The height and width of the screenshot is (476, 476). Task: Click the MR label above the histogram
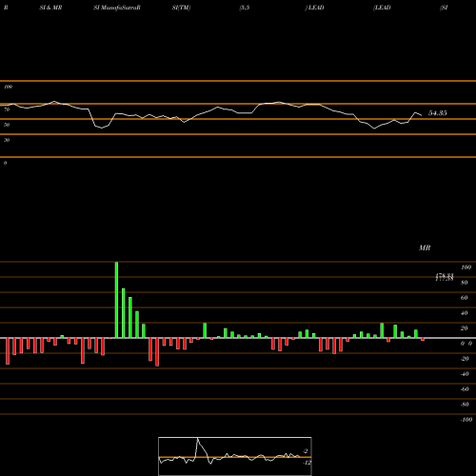pyautogui.click(x=425, y=248)
